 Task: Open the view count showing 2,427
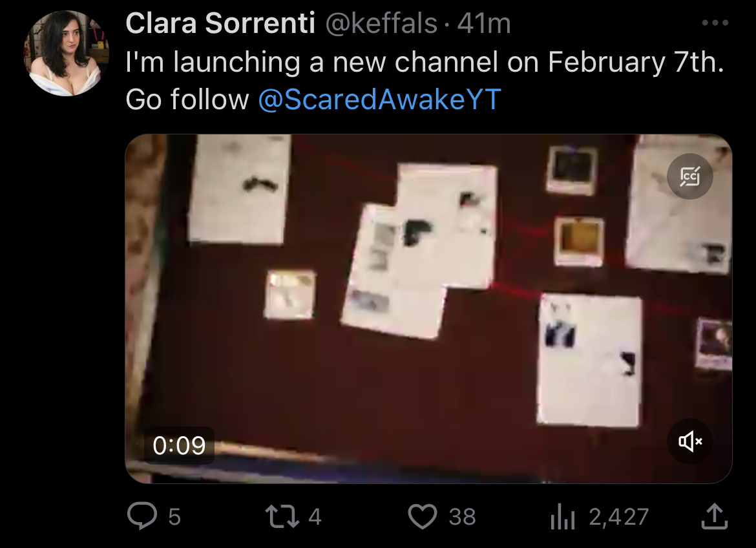618,516
